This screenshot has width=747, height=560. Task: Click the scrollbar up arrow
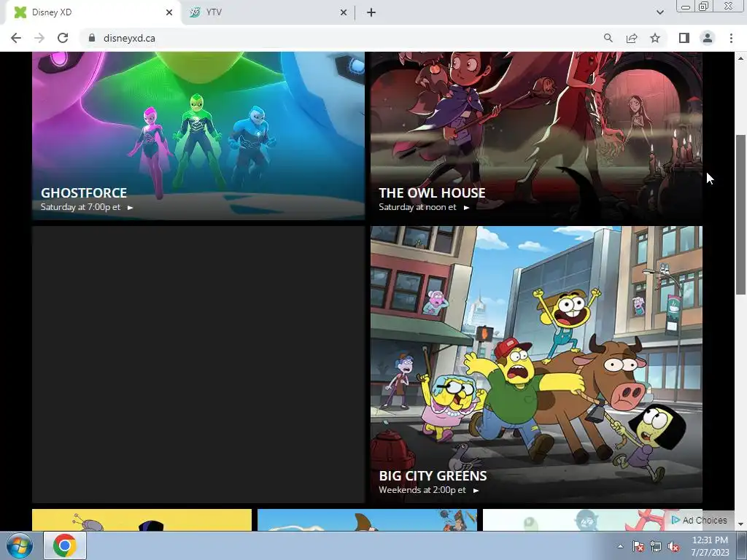pos(740,58)
